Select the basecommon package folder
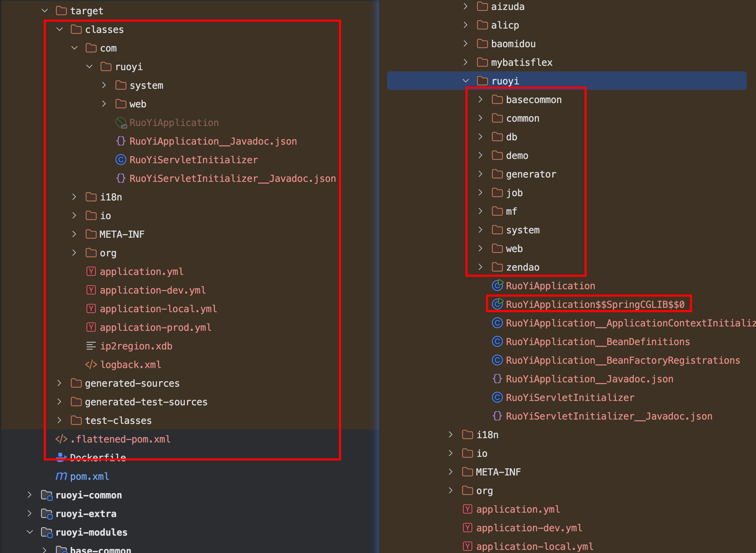 [534, 100]
